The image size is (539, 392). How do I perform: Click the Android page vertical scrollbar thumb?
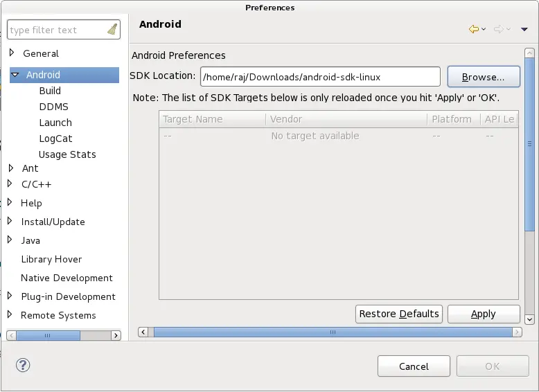[529, 144]
